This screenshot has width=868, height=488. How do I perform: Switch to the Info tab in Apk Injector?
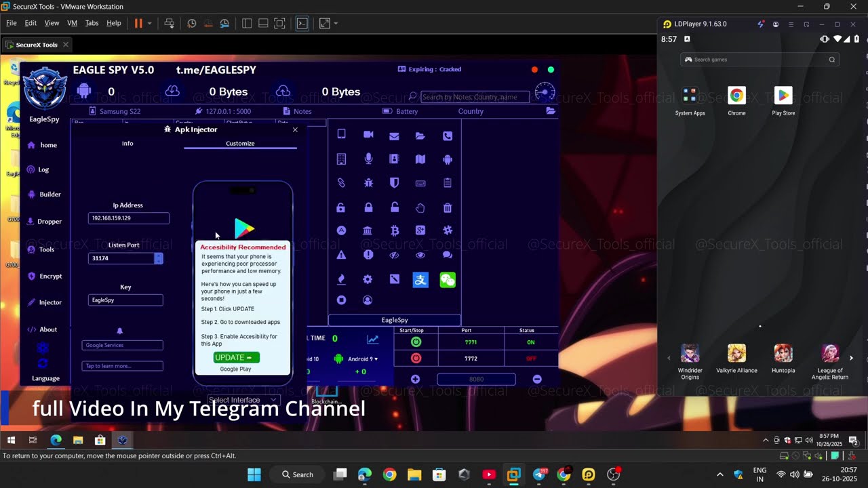pyautogui.click(x=127, y=144)
